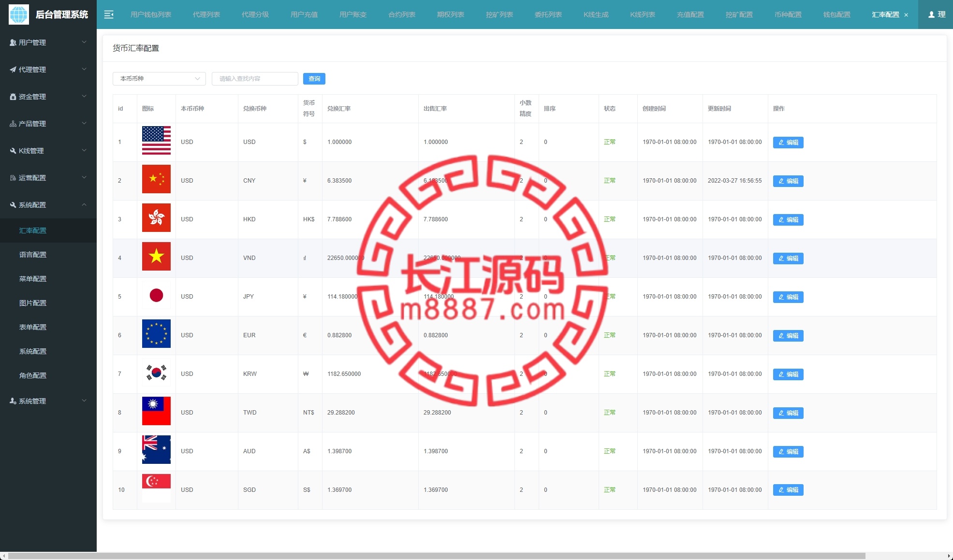Edit the KRW exchange rate row
Viewport: 953px width, 560px height.
click(788, 374)
